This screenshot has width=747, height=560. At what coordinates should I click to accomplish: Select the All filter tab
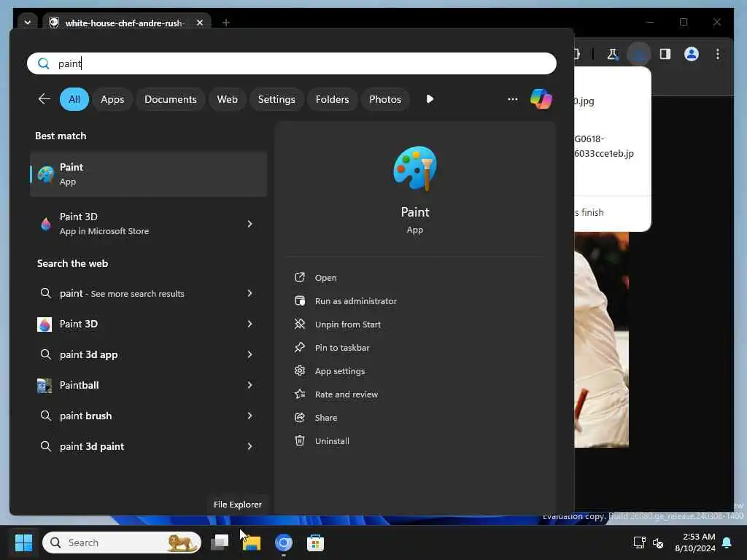point(74,99)
